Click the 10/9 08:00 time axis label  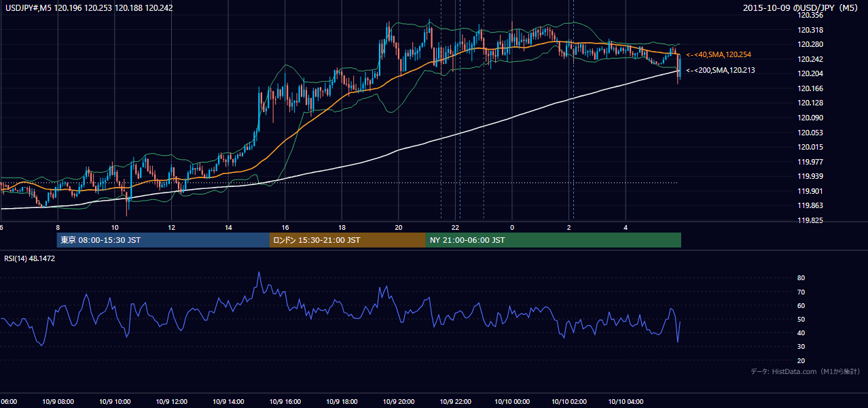(x=59, y=402)
